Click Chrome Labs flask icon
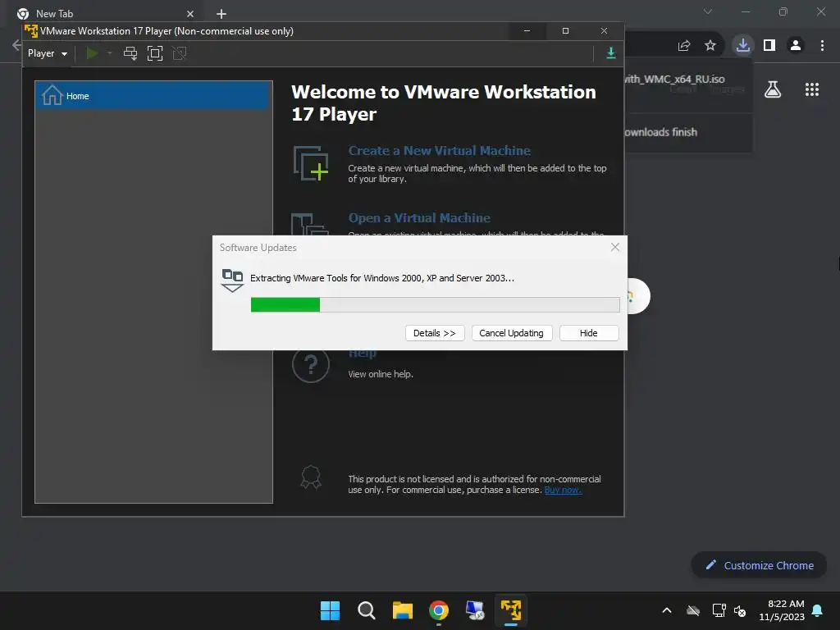This screenshot has width=840, height=630. (x=773, y=89)
